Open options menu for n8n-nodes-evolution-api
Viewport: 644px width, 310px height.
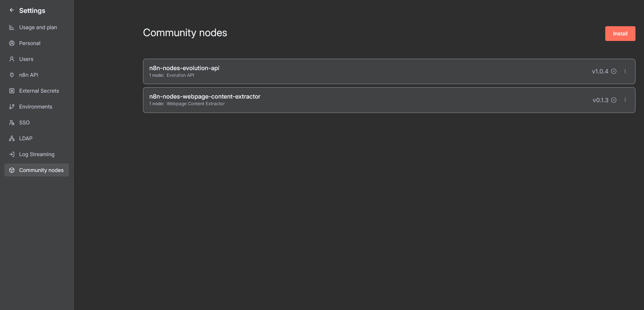625,71
